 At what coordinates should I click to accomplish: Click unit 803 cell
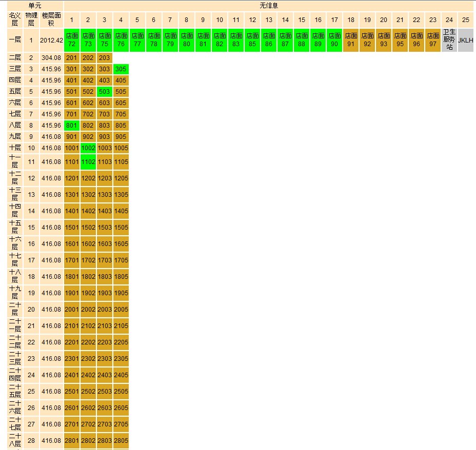pyautogui.click(x=105, y=125)
